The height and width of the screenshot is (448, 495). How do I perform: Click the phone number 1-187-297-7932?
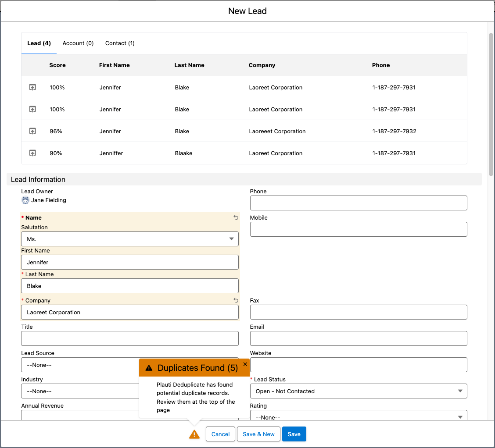[395, 131]
